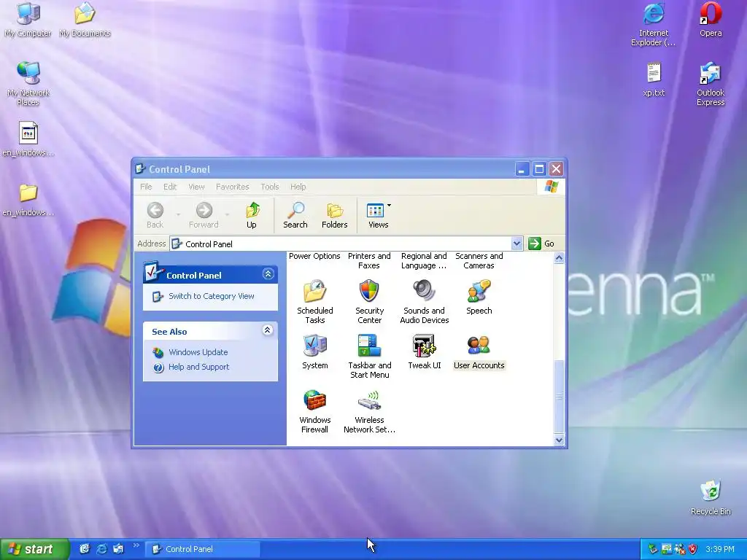Open the Address bar dropdown arrow
The image size is (747, 560).
pyautogui.click(x=517, y=244)
